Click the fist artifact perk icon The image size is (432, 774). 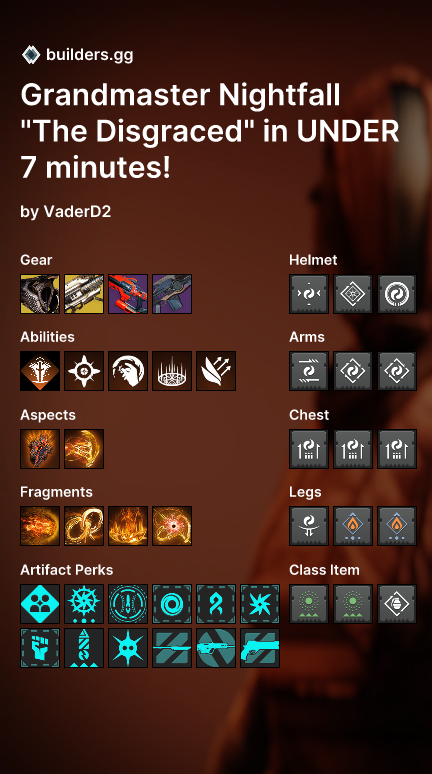[x=40, y=648]
